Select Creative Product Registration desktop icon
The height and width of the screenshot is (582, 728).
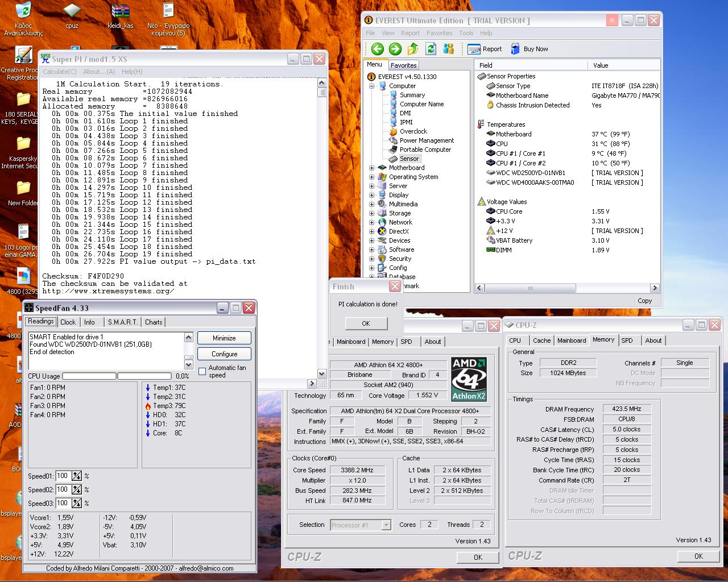pyautogui.click(x=23, y=55)
